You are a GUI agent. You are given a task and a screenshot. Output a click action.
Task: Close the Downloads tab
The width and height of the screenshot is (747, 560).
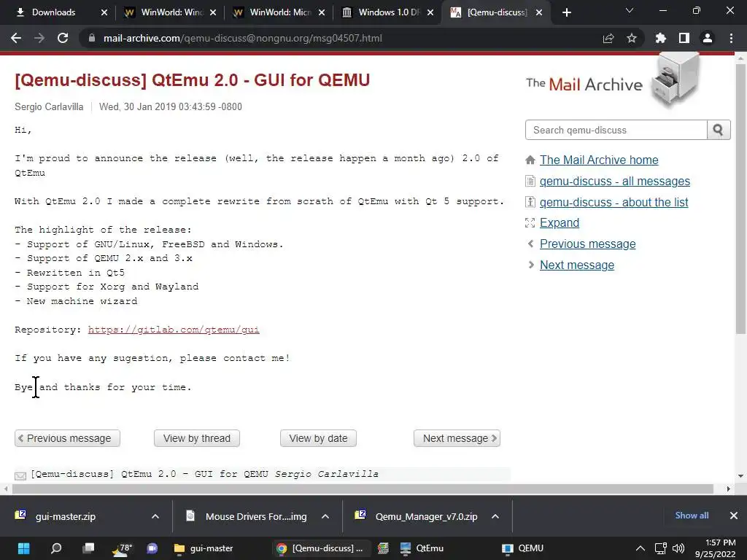[104, 12]
